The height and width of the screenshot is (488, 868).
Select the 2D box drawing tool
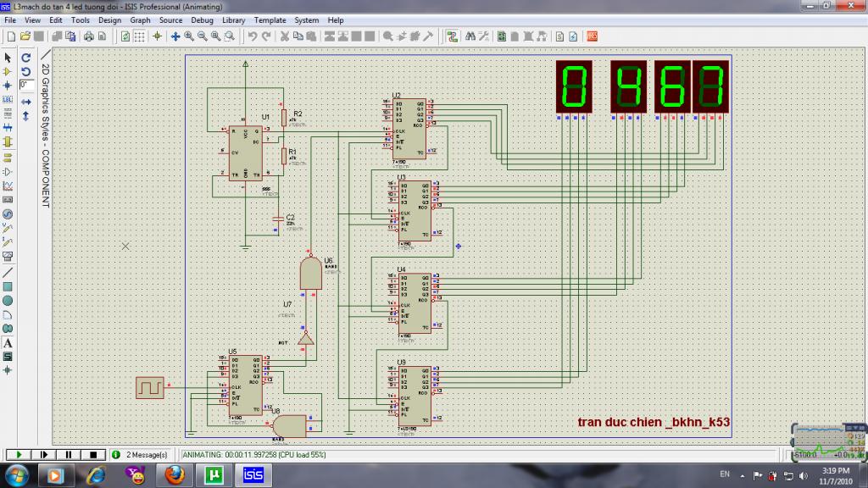coord(8,286)
